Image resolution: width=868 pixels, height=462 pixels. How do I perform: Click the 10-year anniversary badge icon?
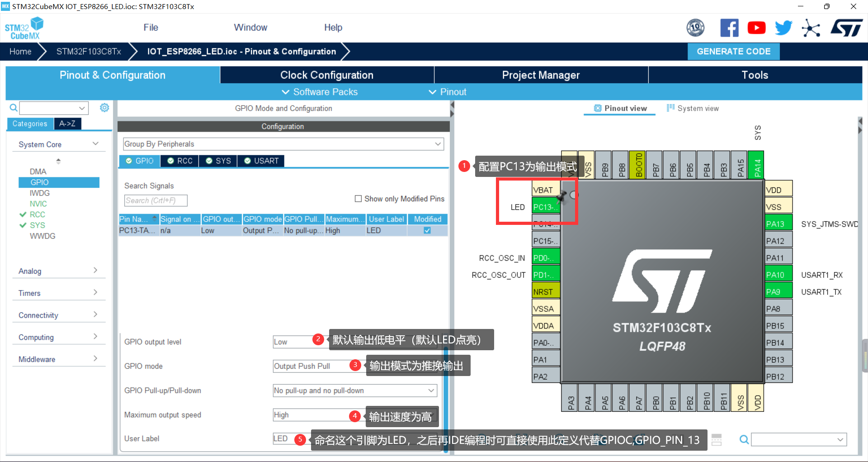pyautogui.click(x=695, y=28)
